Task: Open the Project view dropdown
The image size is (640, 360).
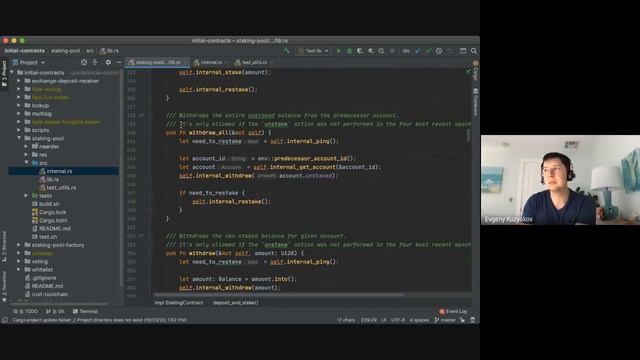Action: 29,62
